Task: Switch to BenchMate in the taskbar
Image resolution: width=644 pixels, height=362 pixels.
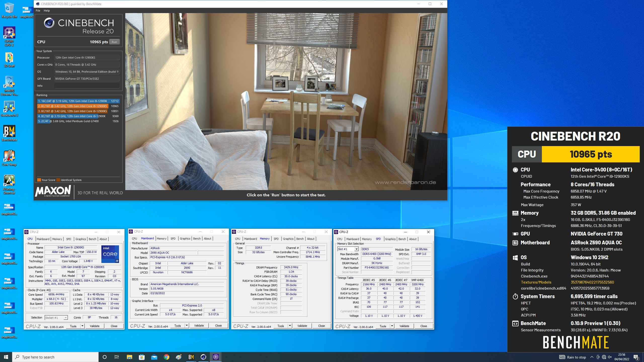Action: (191, 357)
